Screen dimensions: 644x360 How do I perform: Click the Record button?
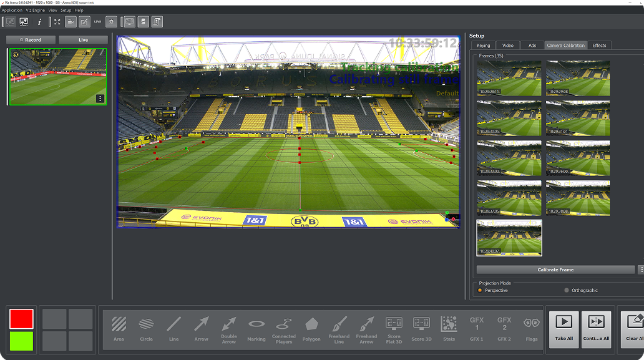[x=31, y=40]
